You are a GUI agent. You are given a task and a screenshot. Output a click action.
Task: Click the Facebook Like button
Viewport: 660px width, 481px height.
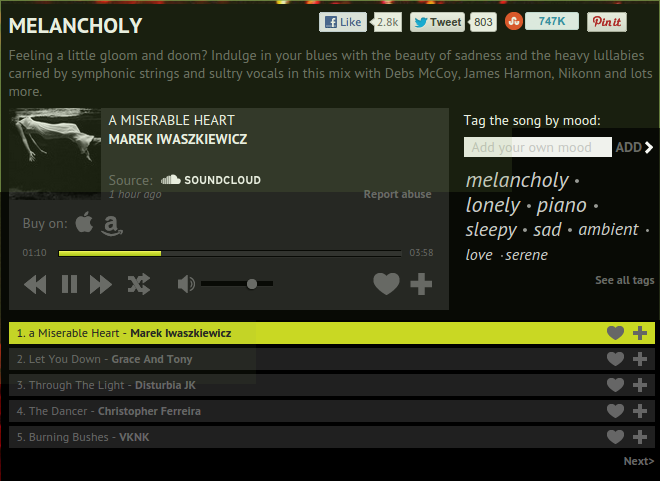[x=343, y=22]
